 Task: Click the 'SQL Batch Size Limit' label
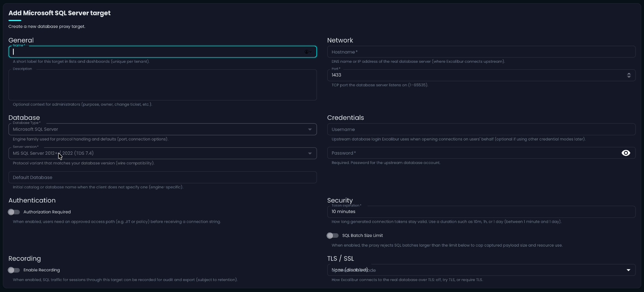pyautogui.click(x=362, y=235)
